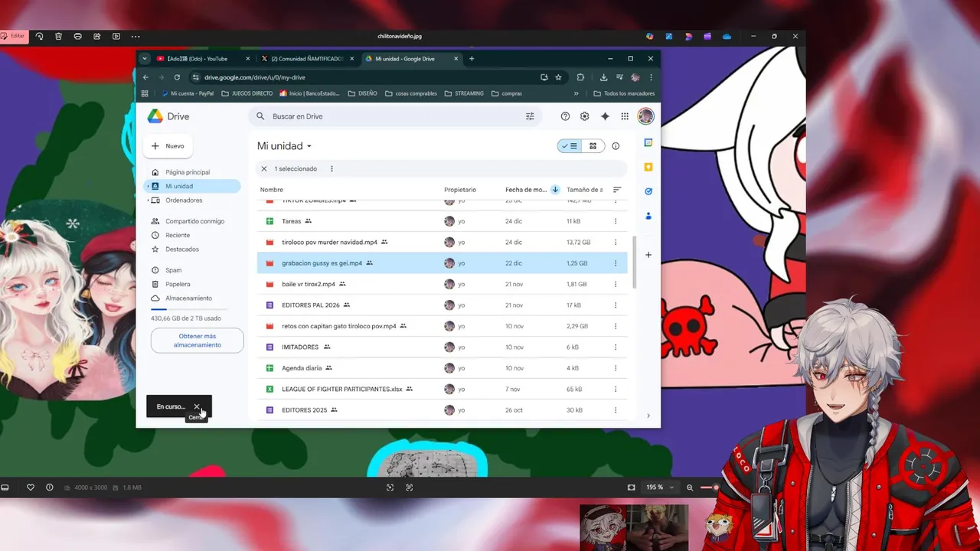
Task: Show file info in viewer status bar
Action: [x=50, y=487]
